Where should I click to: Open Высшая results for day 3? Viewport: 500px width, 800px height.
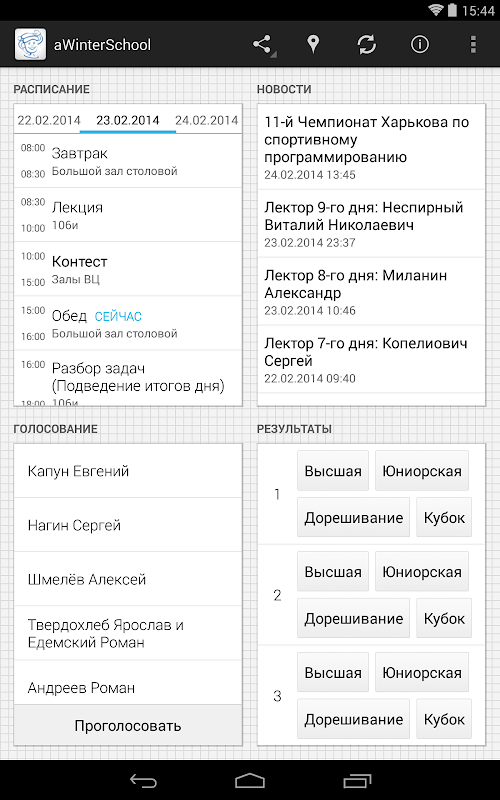tap(333, 672)
